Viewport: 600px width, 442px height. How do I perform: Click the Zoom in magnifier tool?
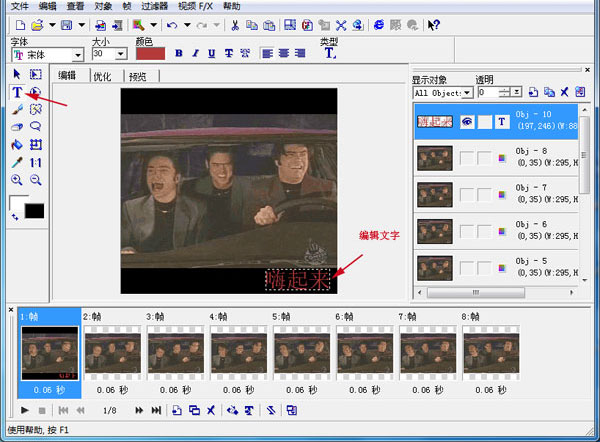17,180
